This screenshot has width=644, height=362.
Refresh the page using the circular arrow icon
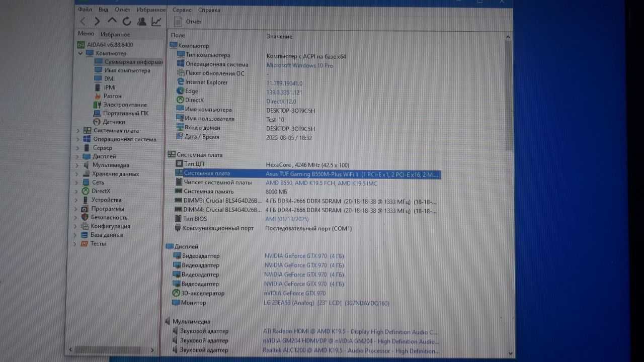click(127, 21)
